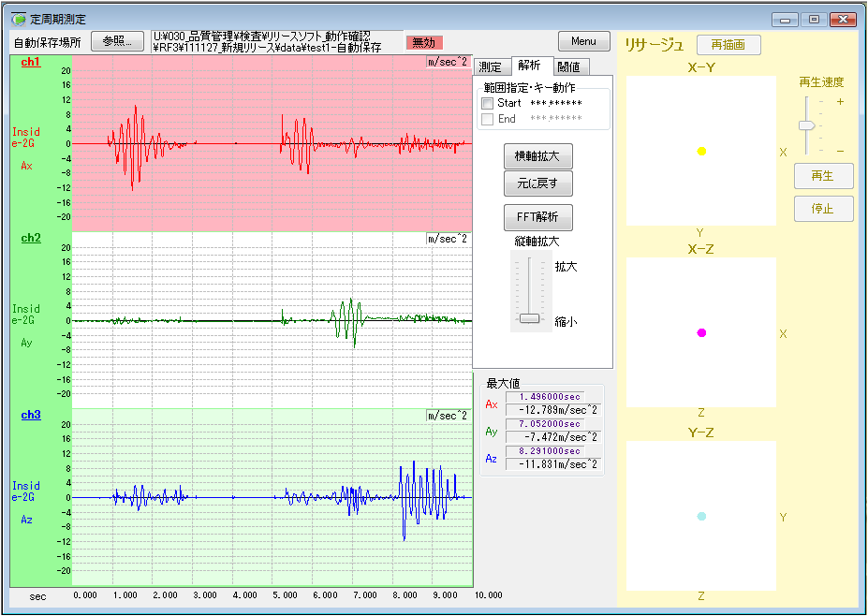This screenshot has width=868, height=616.
Task: Switch to the 解析 tab
Action: pos(532,66)
